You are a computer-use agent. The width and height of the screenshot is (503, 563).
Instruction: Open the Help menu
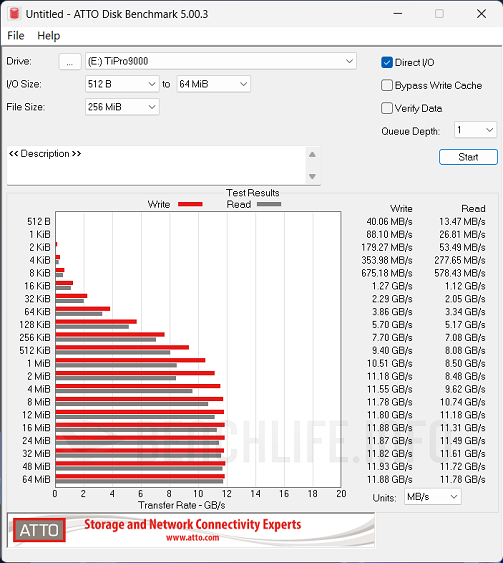tap(48, 36)
